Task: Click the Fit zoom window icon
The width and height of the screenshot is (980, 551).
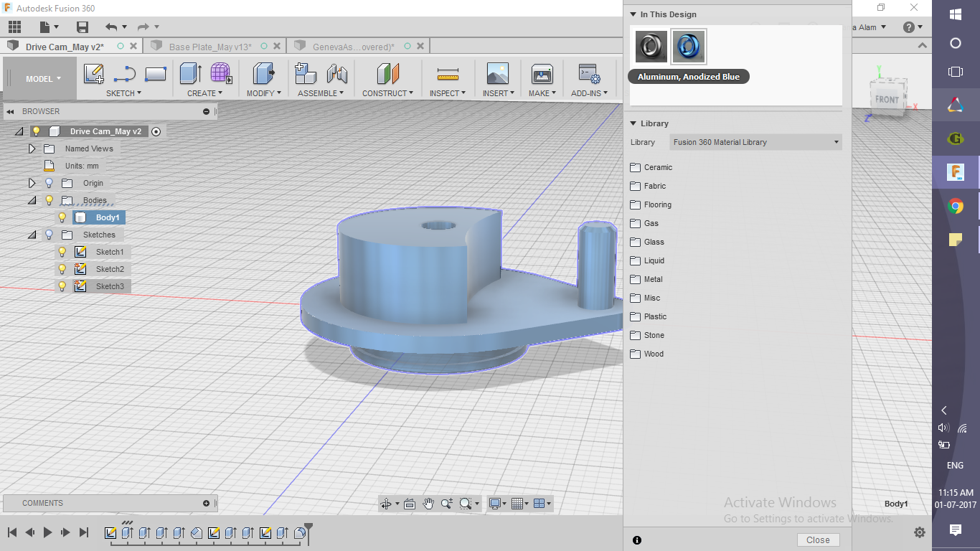Action: click(x=466, y=504)
